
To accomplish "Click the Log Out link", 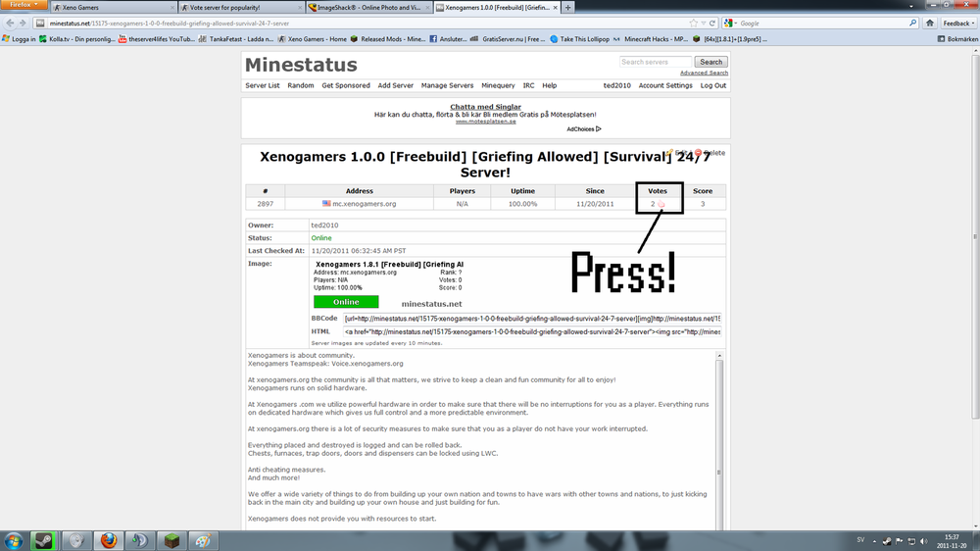I will point(713,85).
